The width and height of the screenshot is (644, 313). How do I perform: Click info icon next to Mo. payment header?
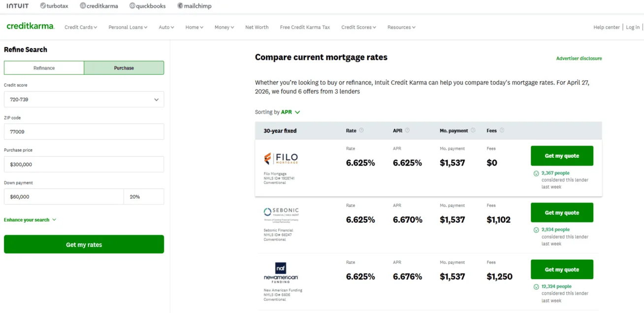point(473,131)
